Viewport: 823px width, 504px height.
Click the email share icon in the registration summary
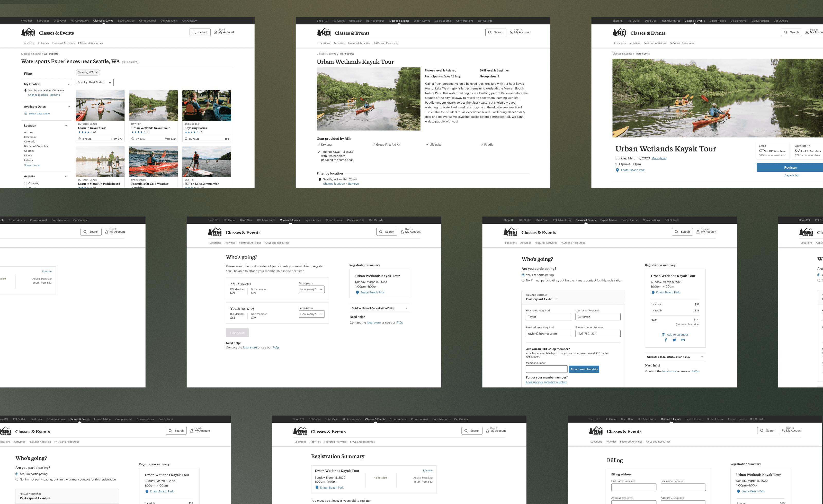click(x=683, y=340)
